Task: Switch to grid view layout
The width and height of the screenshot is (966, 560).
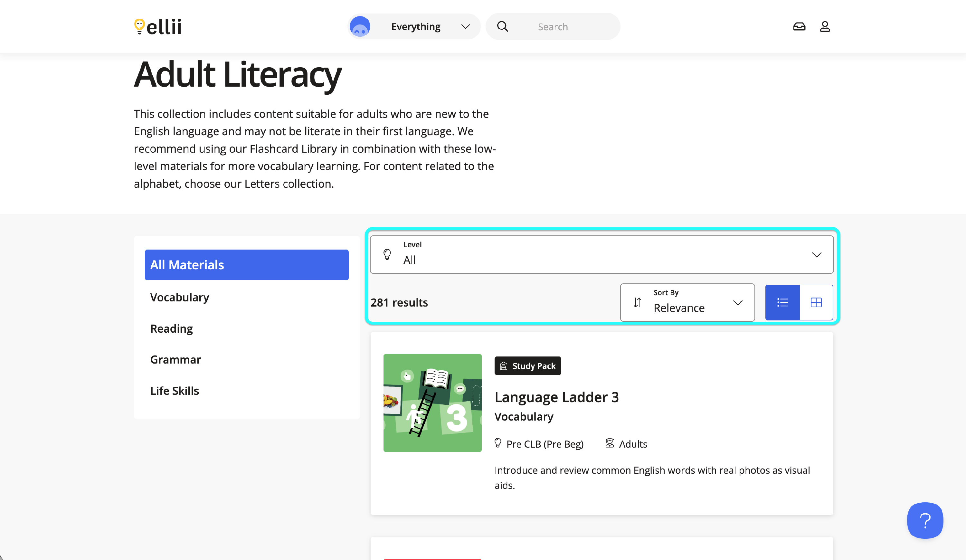Action: pyautogui.click(x=816, y=302)
